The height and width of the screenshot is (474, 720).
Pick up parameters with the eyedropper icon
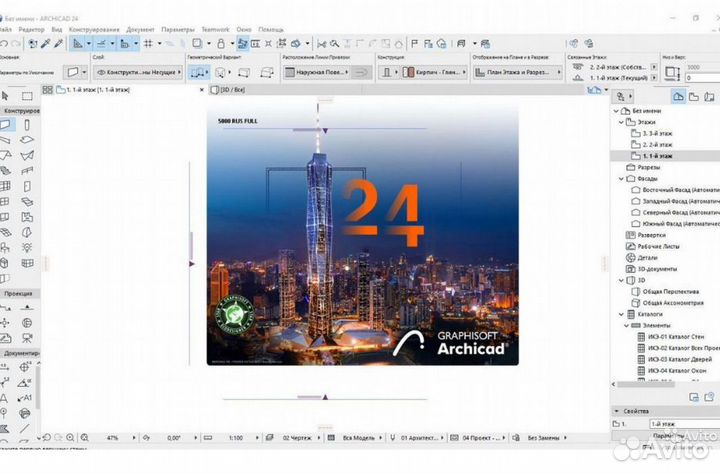(45, 44)
